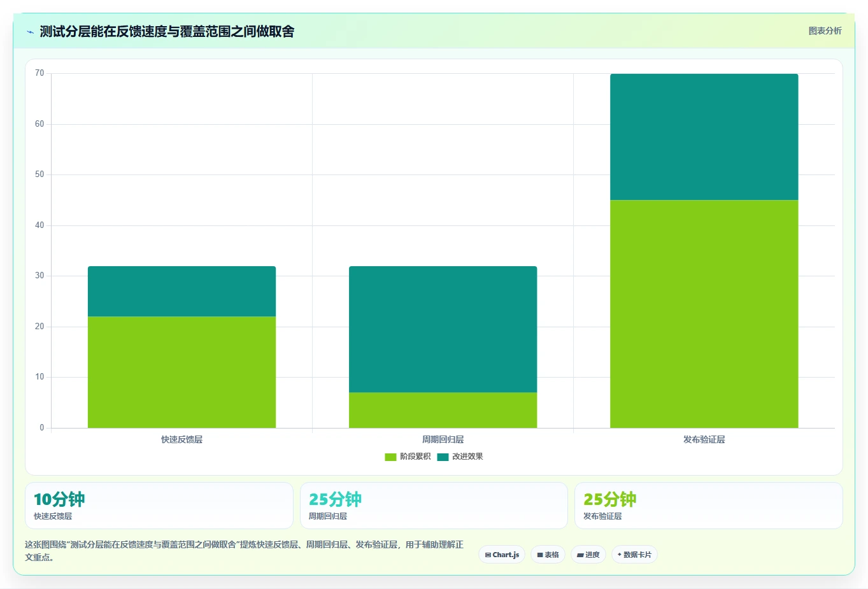Click the 发布验证层 x-axis label
The width and height of the screenshot is (868, 589).
click(x=704, y=439)
